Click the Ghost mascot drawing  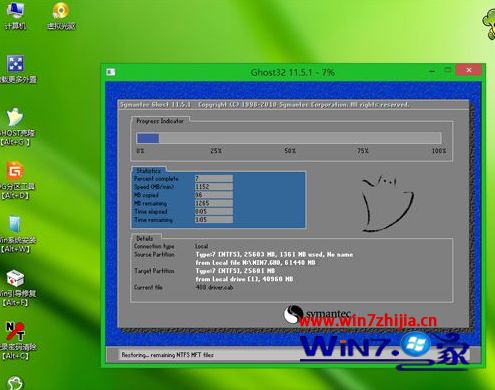pos(387,204)
